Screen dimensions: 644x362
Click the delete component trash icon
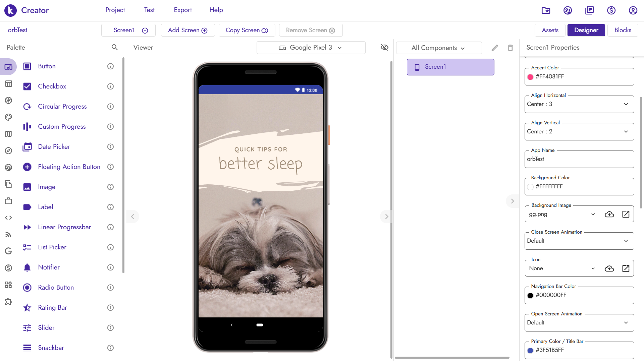coord(510,48)
